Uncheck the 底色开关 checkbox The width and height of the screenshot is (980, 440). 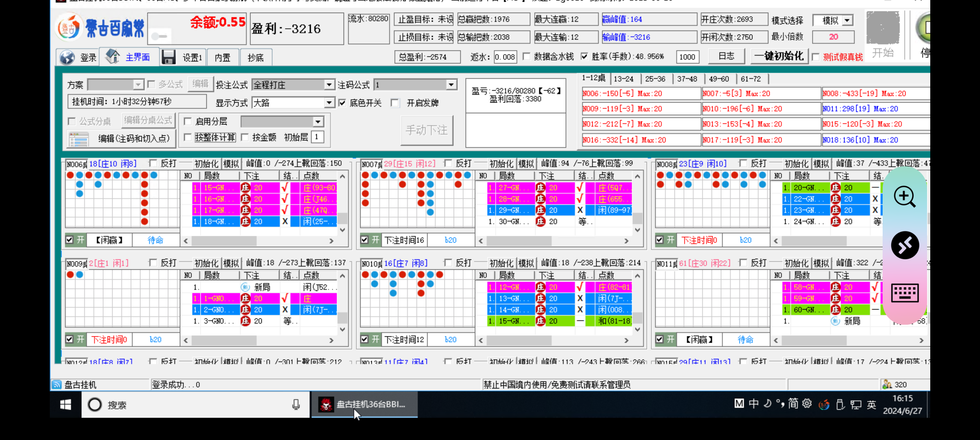point(343,103)
